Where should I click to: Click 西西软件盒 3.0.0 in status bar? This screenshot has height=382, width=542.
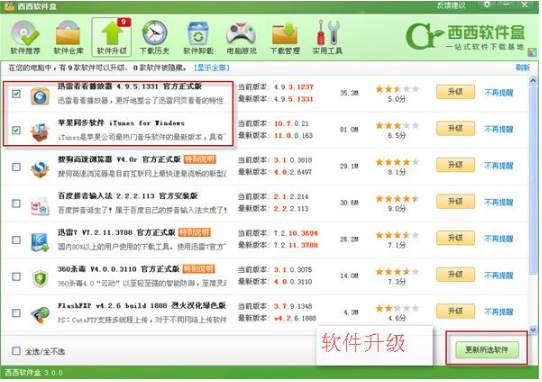[34, 373]
